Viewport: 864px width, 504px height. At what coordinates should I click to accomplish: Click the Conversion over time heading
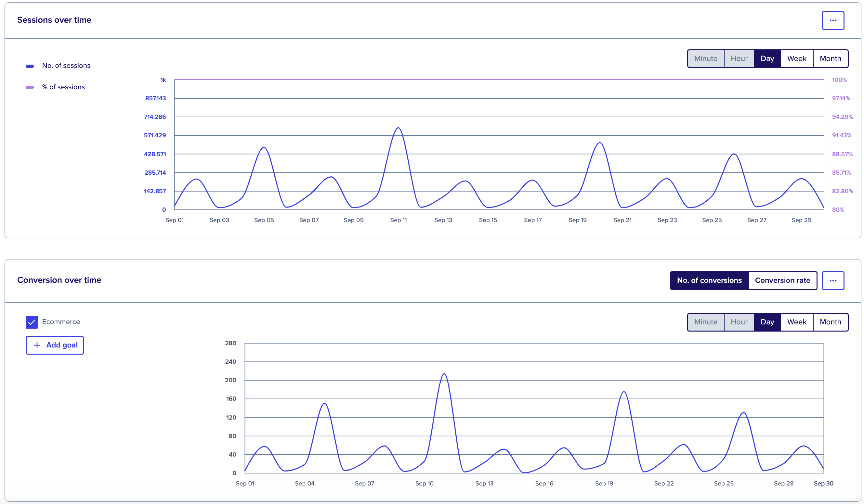[59, 280]
